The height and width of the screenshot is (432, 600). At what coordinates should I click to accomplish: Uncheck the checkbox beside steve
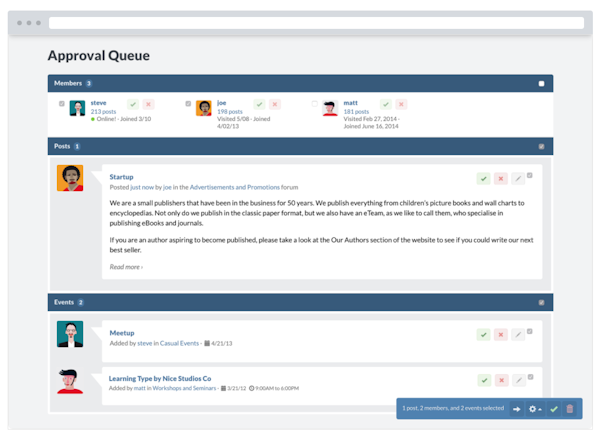click(x=62, y=103)
